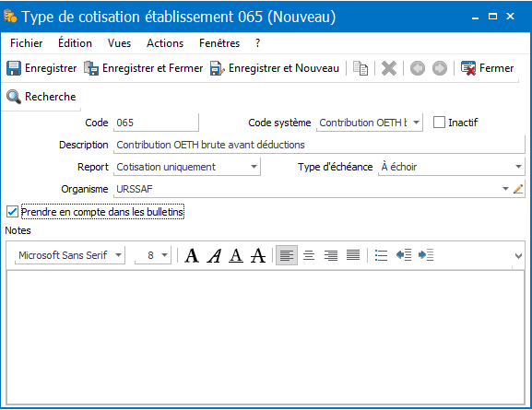This screenshot has width=532, height=410.
Task: Apply bold text formatting in Notes
Action: (192, 255)
